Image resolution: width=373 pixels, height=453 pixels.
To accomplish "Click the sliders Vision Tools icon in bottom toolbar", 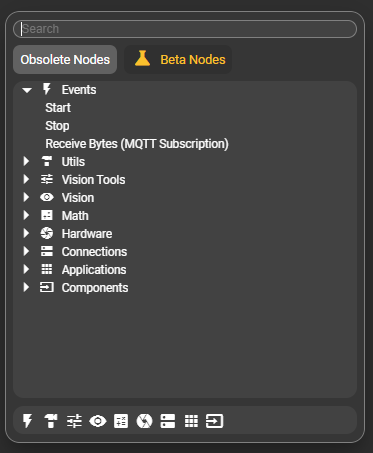I will pos(74,421).
